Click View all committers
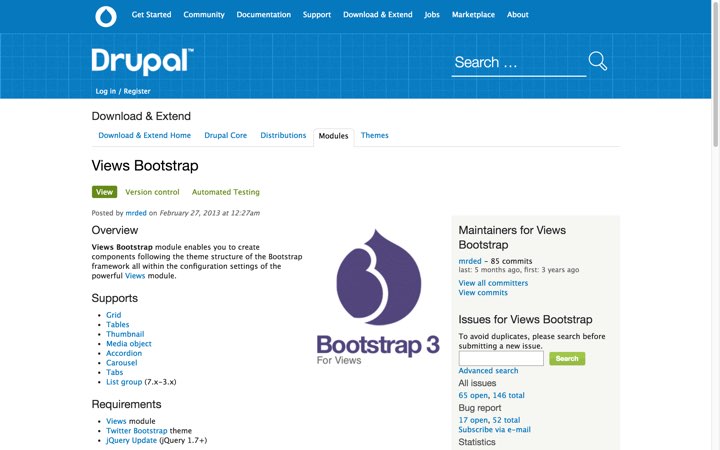 click(493, 283)
